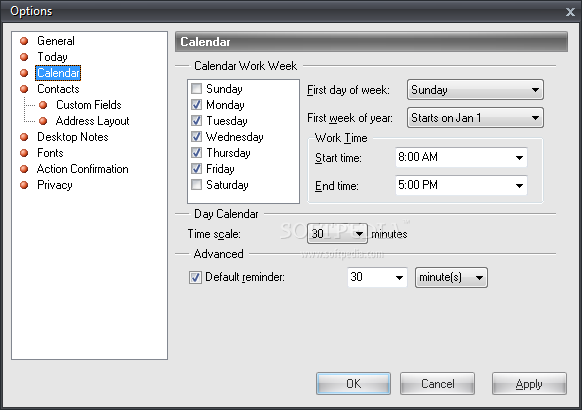This screenshot has height=410, width=582.
Task: Enable Saturday in the work week
Action: coord(196,185)
